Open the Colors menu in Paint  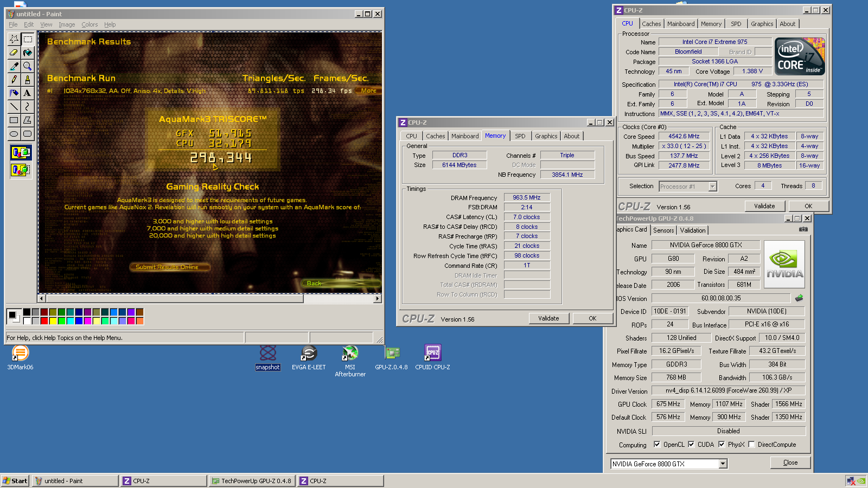[x=90, y=24]
